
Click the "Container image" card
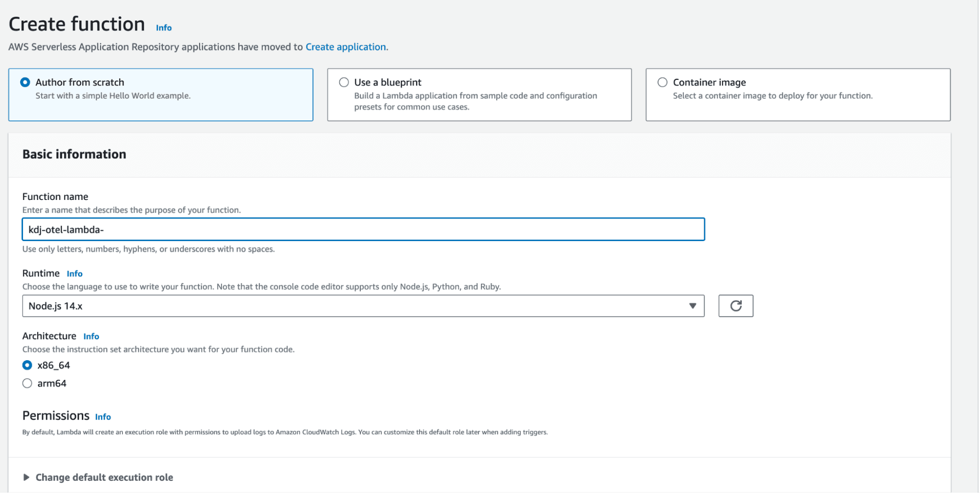click(798, 94)
